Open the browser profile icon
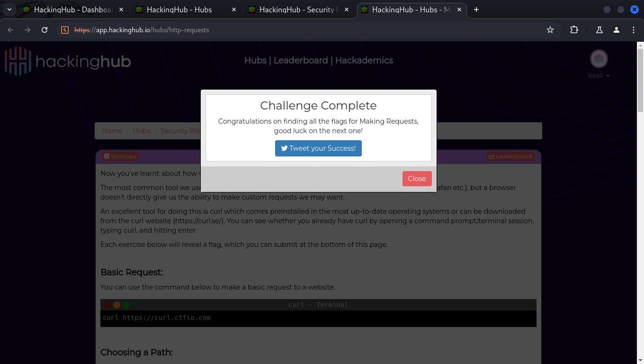644x364 pixels. coord(617,30)
